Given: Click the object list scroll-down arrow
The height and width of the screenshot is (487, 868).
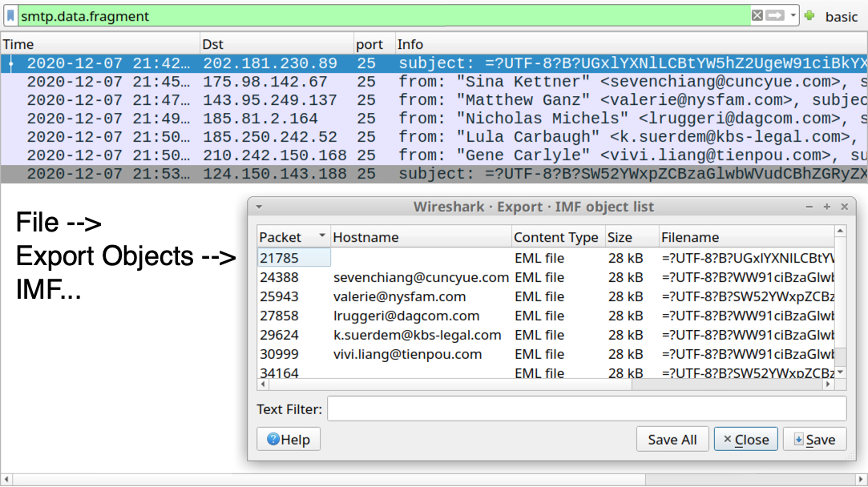Looking at the screenshot, I should 840,372.
